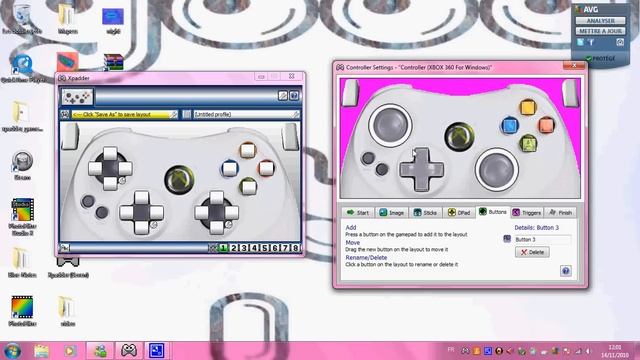Screen dimensions: 640x360
Task: Edit the Button 3 name field
Action: point(542,240)
